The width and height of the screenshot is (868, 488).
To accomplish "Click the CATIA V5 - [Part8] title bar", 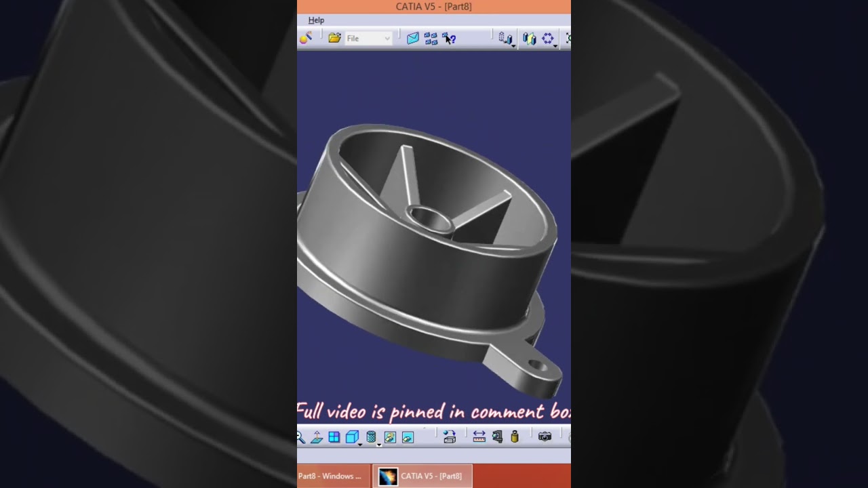I will tap(434, 7).
